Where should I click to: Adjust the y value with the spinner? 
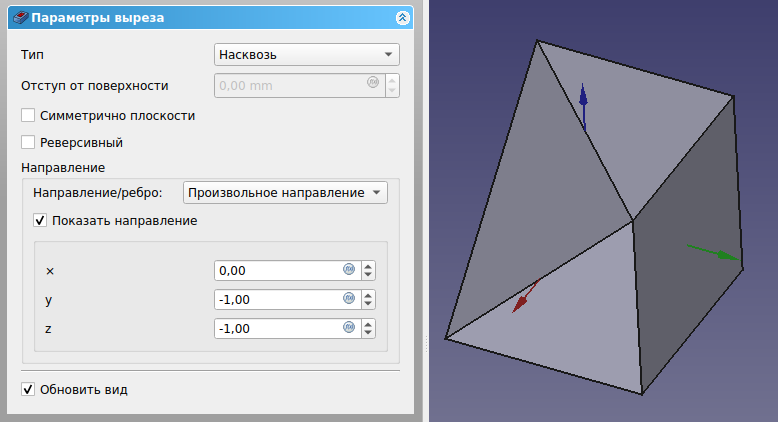[368, 300]
